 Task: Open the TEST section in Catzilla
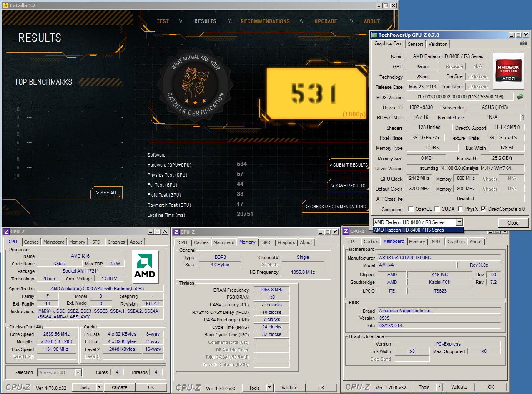(163, 21)
